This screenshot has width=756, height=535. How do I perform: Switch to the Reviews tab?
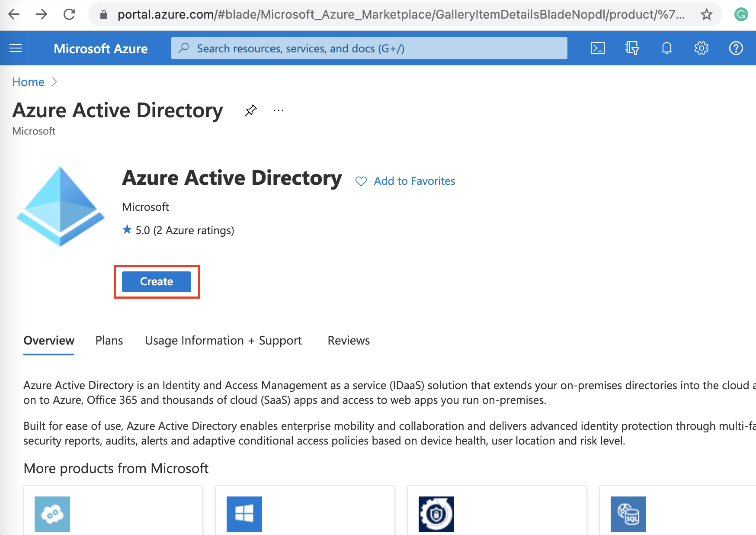click(x=349, y=341)
